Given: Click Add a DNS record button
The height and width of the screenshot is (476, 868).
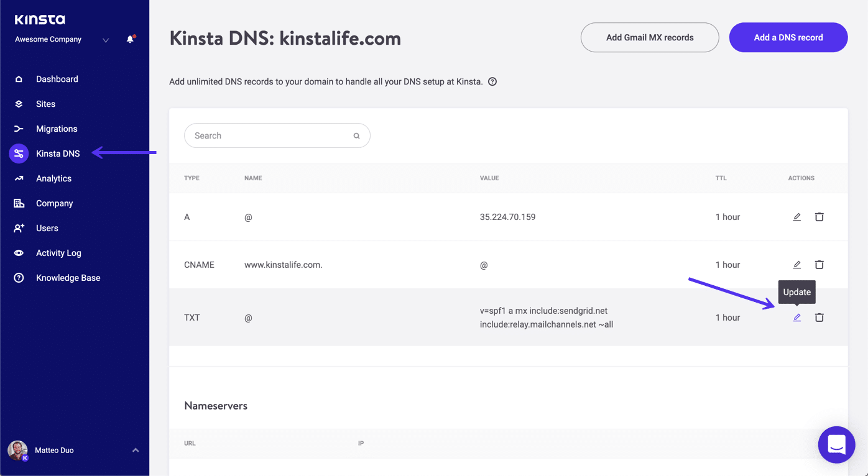Looking at the screenshot, I should pos(788,37).
